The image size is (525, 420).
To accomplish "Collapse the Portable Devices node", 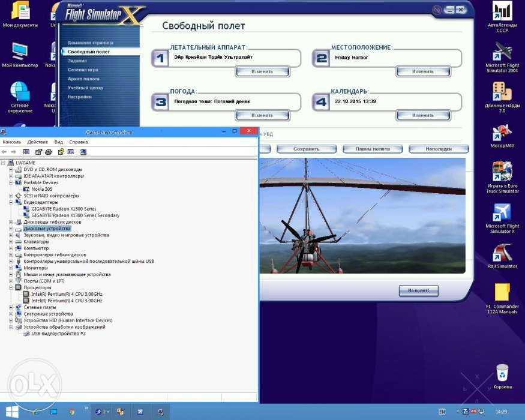I will tap(11, 182).
